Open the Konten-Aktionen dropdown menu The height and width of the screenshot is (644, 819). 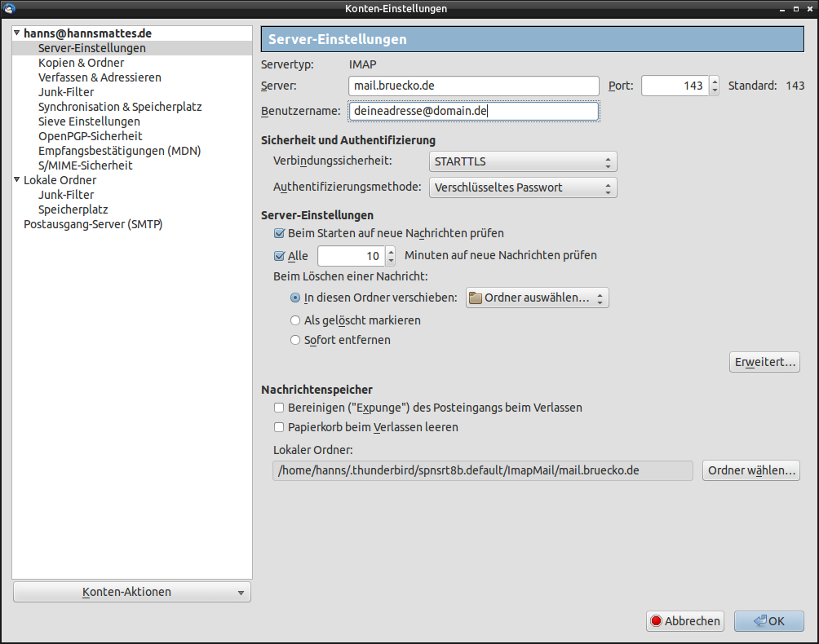pyautogui.click(x=132, y=593)
